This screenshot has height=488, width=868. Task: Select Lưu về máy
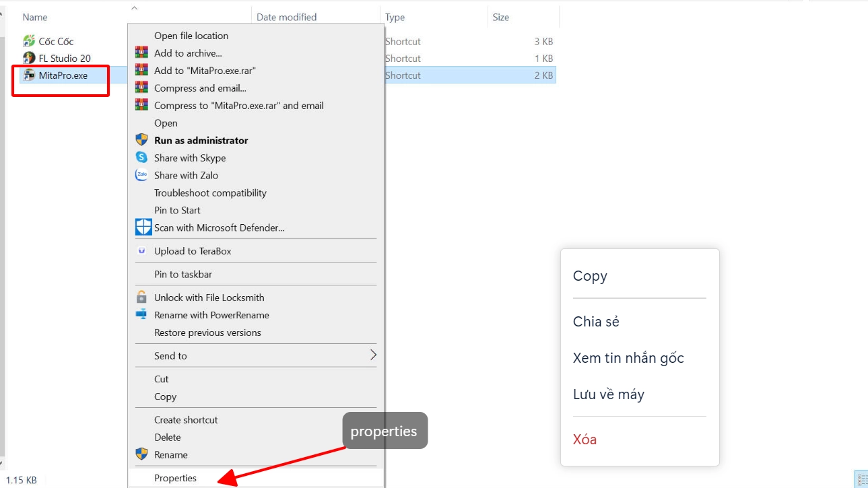pos(609,394)
